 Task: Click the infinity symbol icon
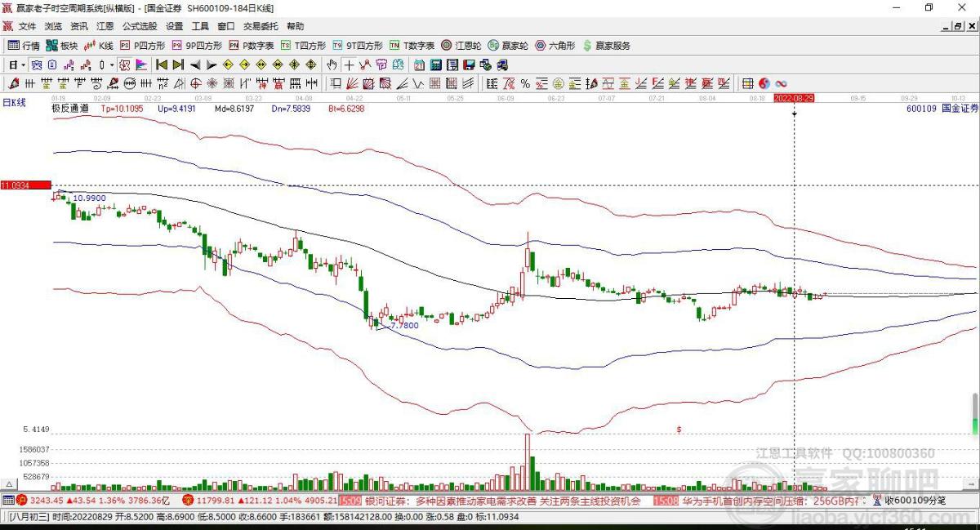tap(781, 83)
